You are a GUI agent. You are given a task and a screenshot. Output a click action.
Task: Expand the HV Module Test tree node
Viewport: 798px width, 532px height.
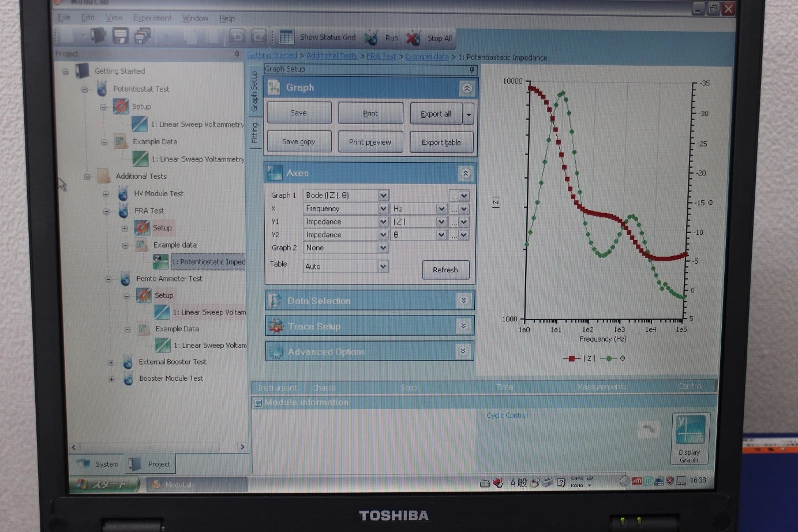pyautogui.click(x=106, y=194)
